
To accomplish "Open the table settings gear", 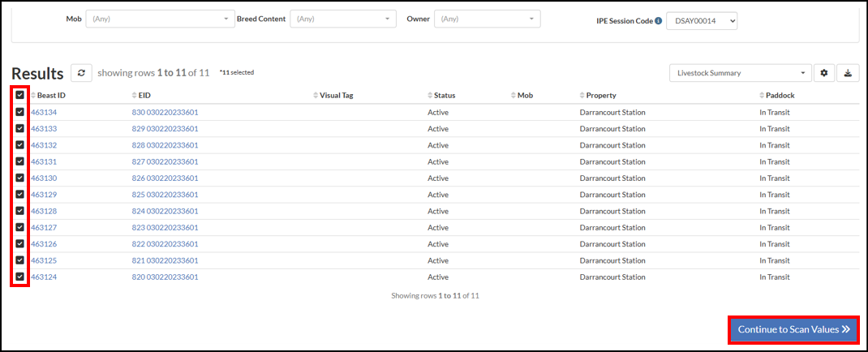I will click(x=823, y=73).
